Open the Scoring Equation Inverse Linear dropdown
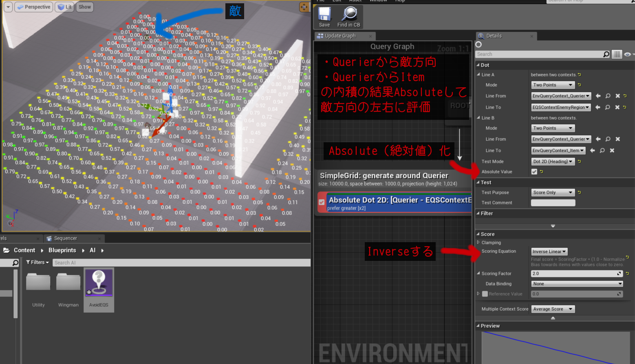This screenshot has height=364, width=635. pos(549,251)
